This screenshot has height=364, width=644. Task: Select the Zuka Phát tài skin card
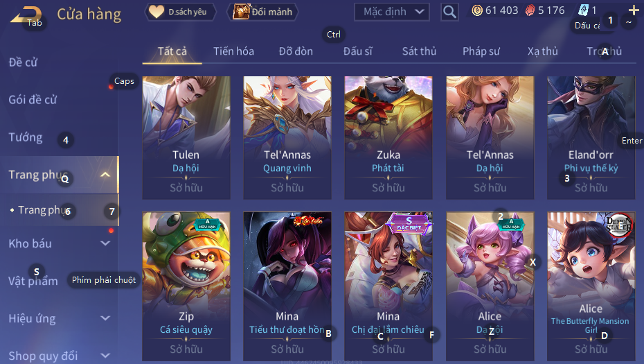[388, 138]
